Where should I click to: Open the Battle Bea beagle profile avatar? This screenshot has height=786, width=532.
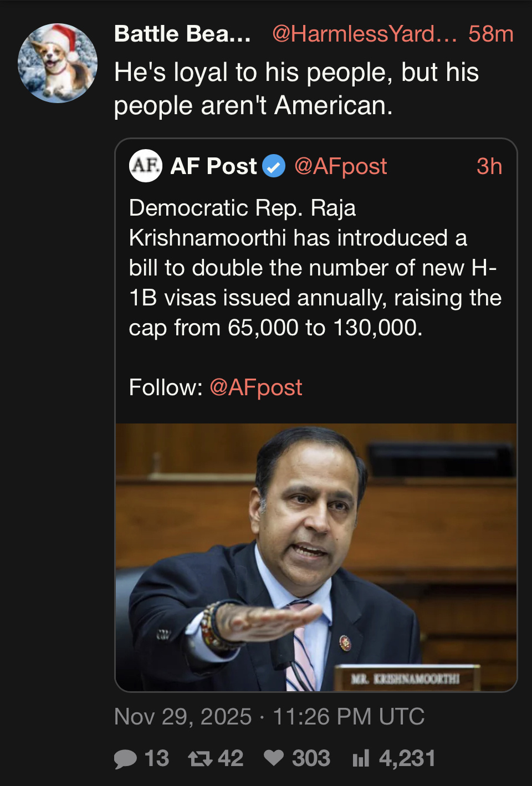coord(58,63)
